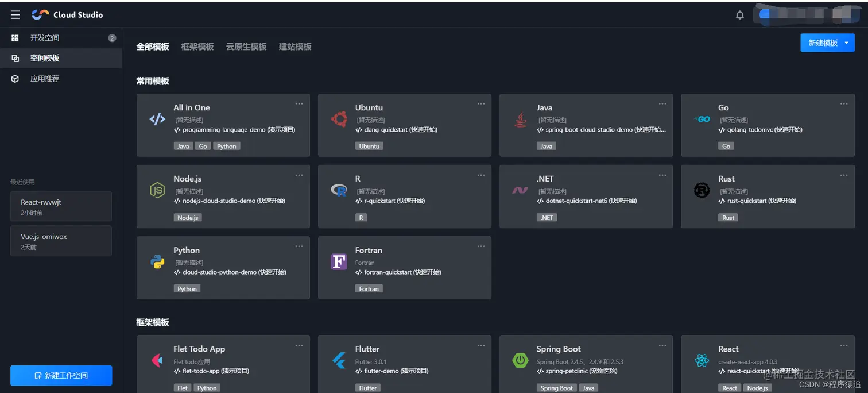Click the R language logo icon
Viewport: 868px width, 393px height.
[339, 190]
